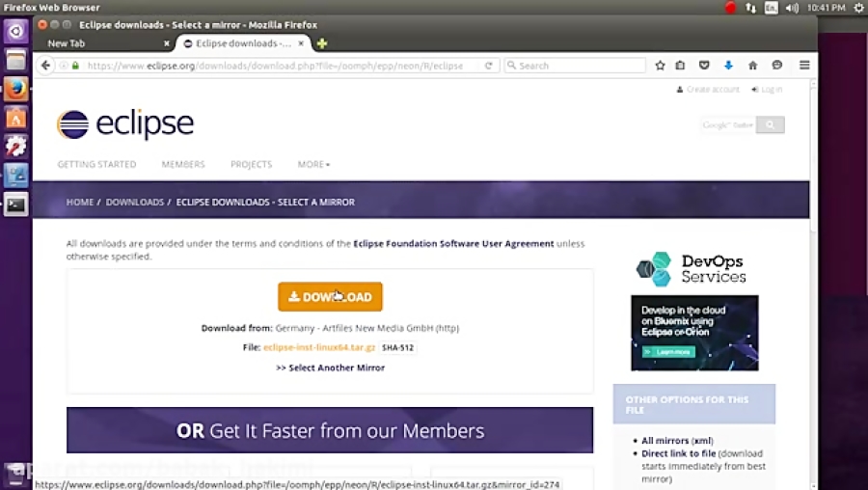Submit site search with magnifier button
Viewport: 868px width, 490px height.
tap(770, 124)
